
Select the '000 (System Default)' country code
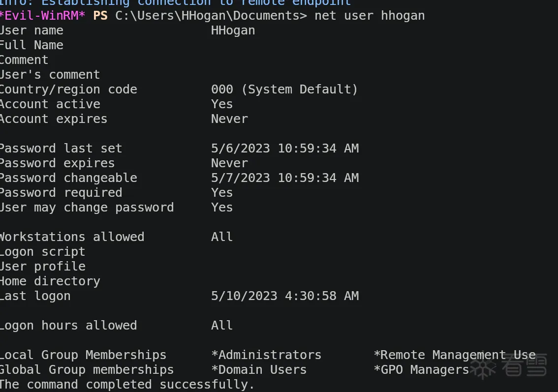284,90
